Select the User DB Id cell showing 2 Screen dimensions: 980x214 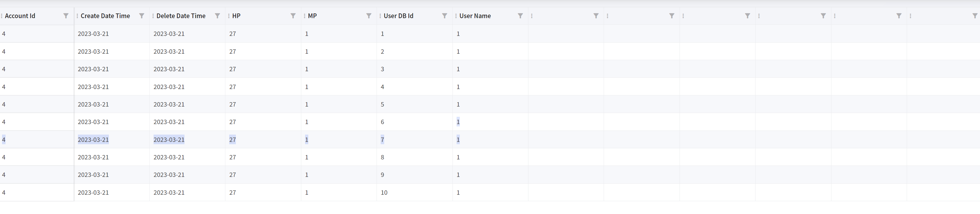pyautogui.click(x=414, y=51)
